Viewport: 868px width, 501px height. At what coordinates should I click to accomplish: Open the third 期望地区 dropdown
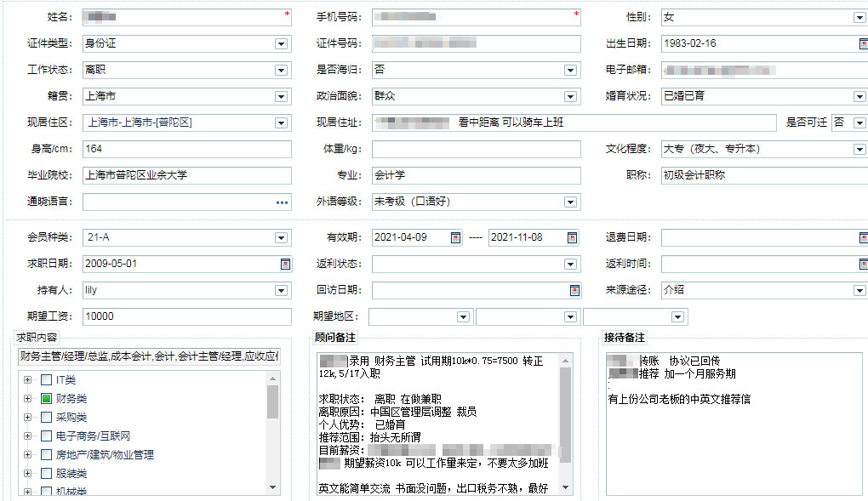pyautogui.click(x=677, y=316)
